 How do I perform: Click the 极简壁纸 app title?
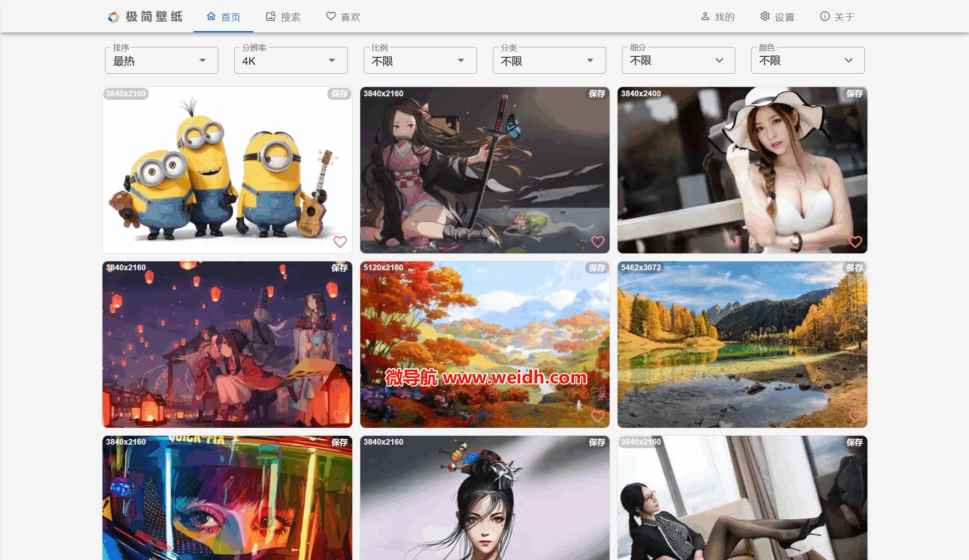[x=154, y=17]
